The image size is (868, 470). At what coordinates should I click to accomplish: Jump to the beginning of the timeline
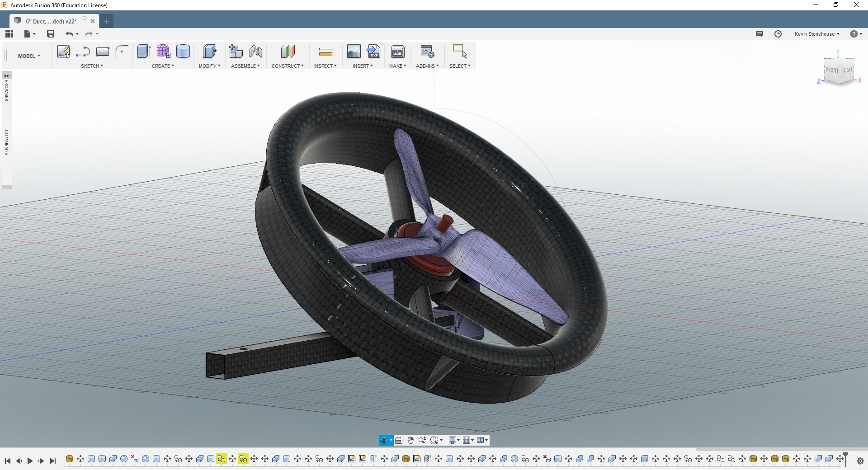pyautogui.click(x=8, y=461)
